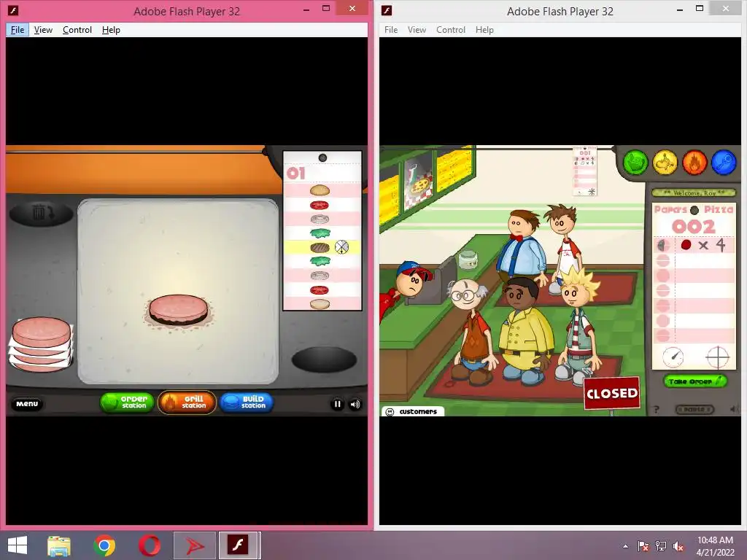747x560 pixels.
Task: Click the bottom bun on ticket 01
Action: pyautogui.click(x=320, y=304)
